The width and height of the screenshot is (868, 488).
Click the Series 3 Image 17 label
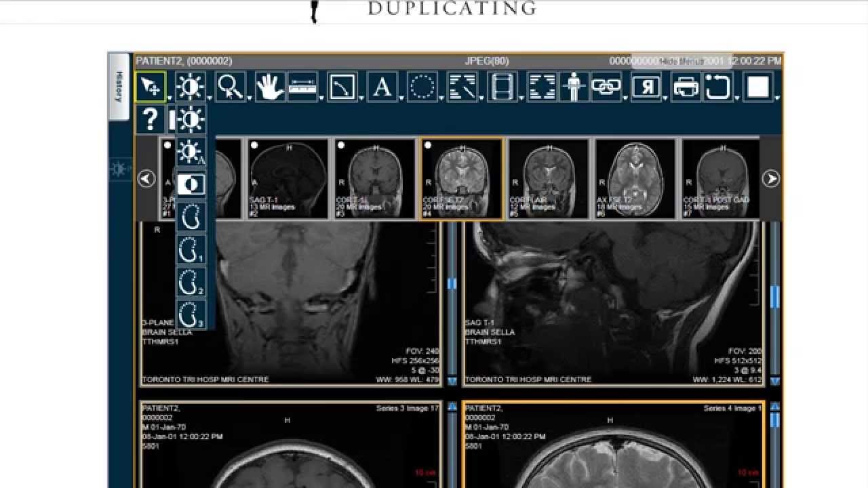(408, 408)
